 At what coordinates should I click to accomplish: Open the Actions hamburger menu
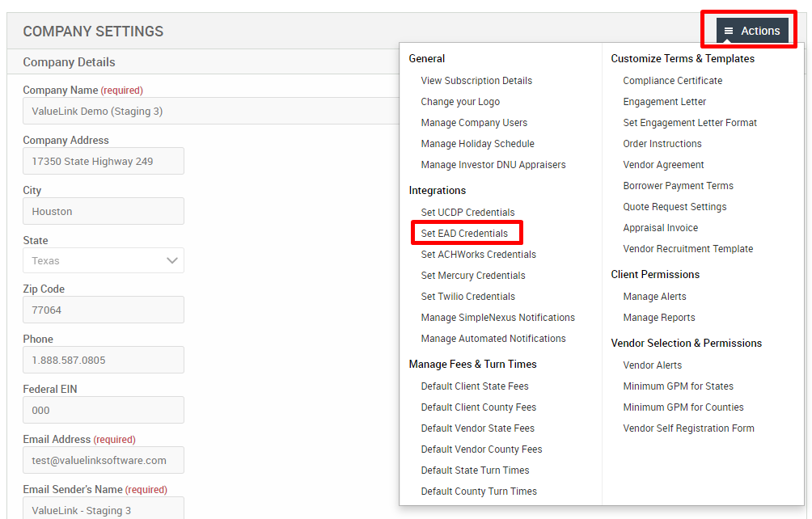click(x=751, y=30)
